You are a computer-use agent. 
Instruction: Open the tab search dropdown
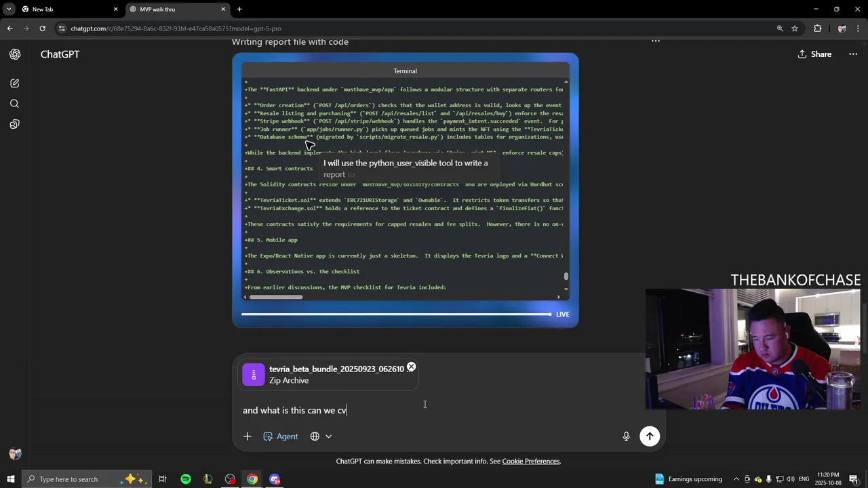click(8, 9)
